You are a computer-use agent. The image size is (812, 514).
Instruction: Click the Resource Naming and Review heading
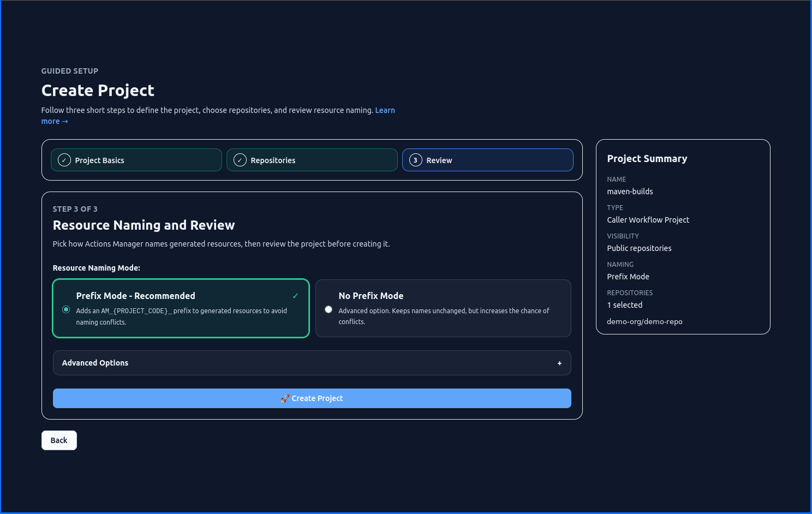click(144, 225)
